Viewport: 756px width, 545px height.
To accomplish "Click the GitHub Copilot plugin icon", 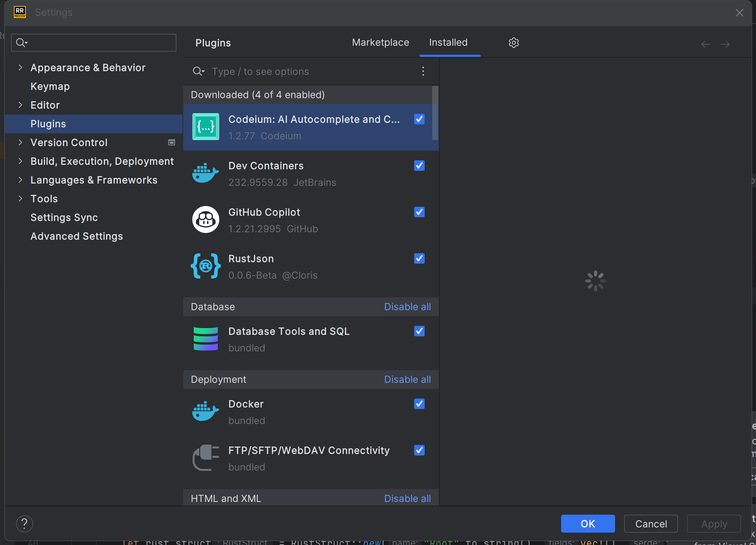I will pos(205,220).
